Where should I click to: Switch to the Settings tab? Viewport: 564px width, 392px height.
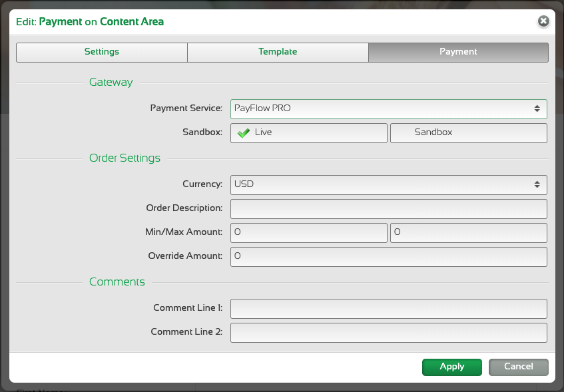point(102,52)
